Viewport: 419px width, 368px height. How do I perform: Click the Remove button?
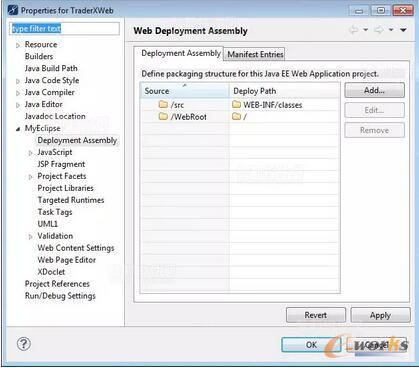pyautogui.click(x=374, y=130)
